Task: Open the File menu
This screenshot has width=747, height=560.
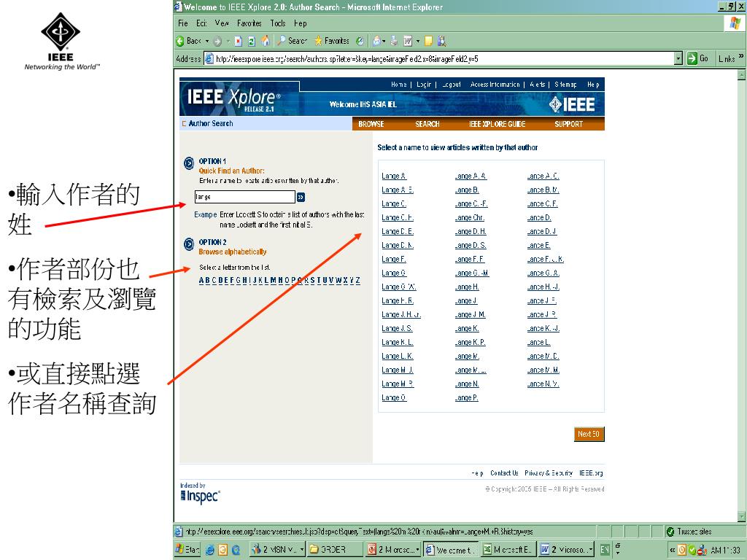Action: (x=183, y=23)
